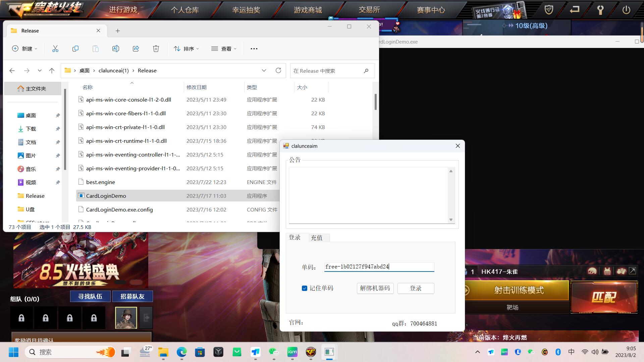Open the 排序 sort dropdown

pos(186,49)
